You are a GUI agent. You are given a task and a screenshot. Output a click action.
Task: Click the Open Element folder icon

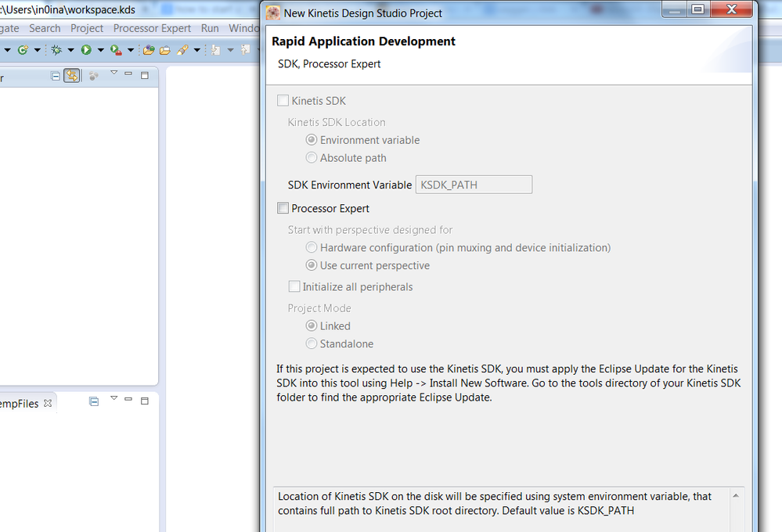[x=149, y=50]
